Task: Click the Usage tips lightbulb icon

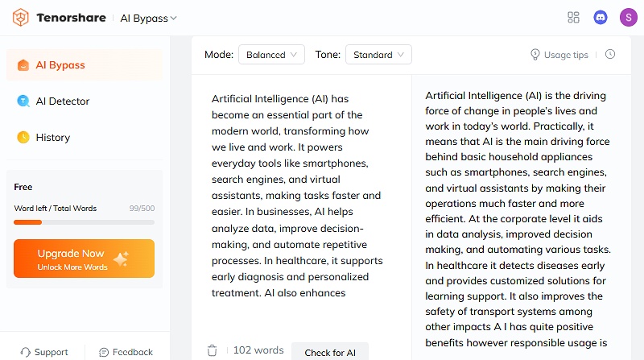Action: 535,55
